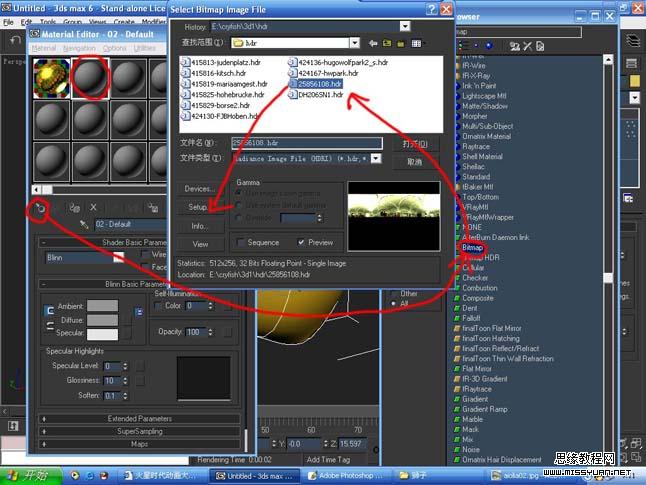
Task: Click the Get Material icon in Material Editor
Action: (40, 208)
